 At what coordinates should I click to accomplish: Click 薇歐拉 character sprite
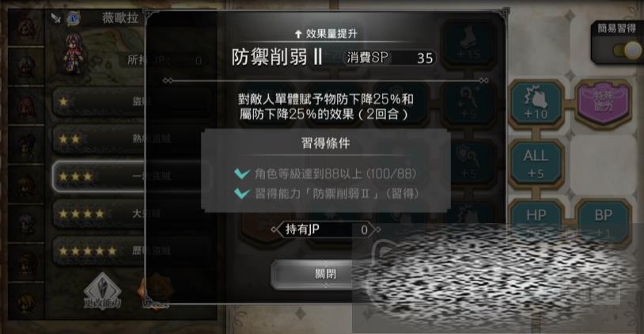point(74,53)
